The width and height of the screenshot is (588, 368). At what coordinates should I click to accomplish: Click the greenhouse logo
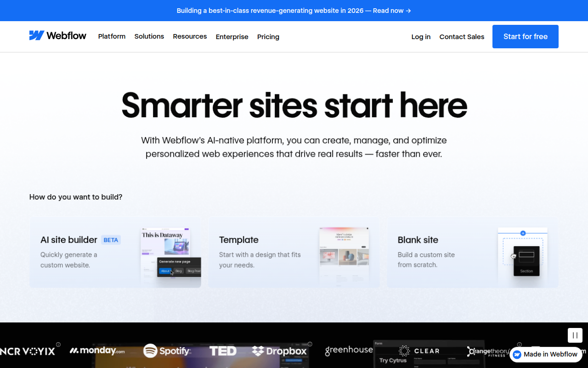pyautogui.click(x=348, y=350)
